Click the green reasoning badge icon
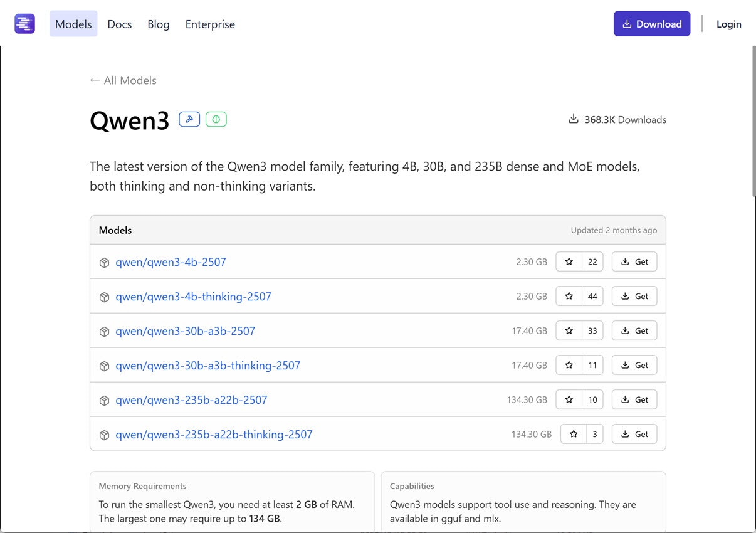This screenshot has width=756, height=533. [x=216, y=119]
